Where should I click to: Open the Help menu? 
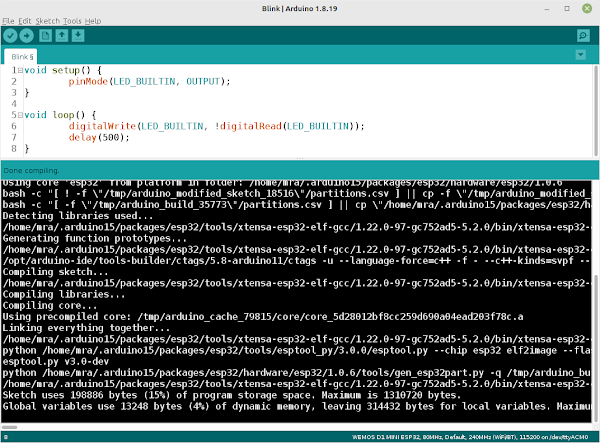point(93,21)
